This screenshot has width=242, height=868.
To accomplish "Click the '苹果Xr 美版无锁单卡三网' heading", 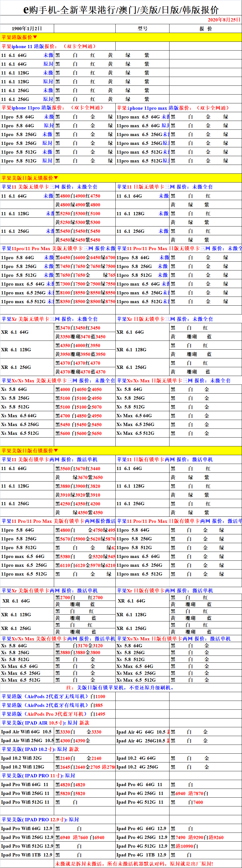I will pos(49,319).
